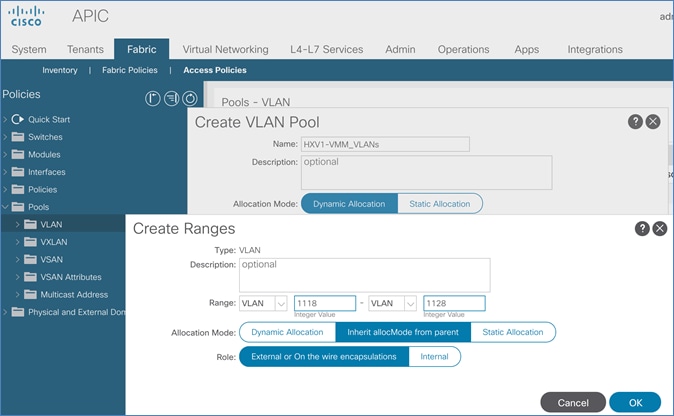This screenshot has height=416, width=674.
Task: Switch to the Fabric tab
Action: coord(141,49)
